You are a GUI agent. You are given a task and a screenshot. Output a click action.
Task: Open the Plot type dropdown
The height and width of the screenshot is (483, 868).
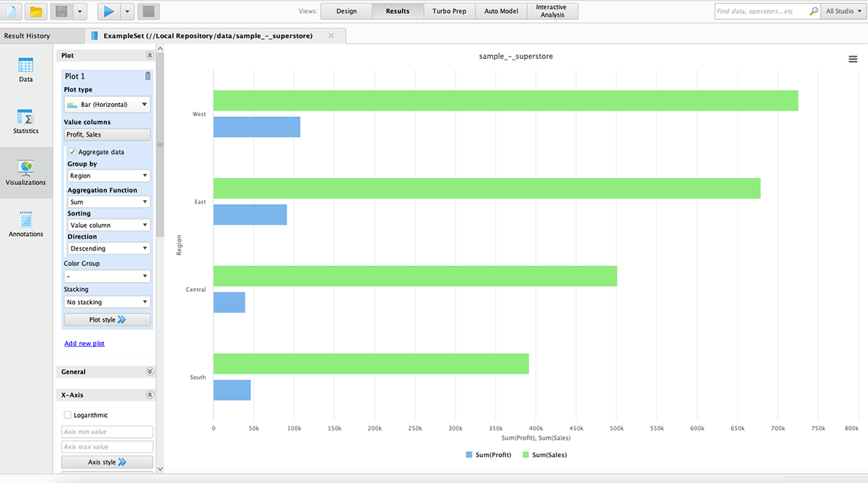click(107, 104)
